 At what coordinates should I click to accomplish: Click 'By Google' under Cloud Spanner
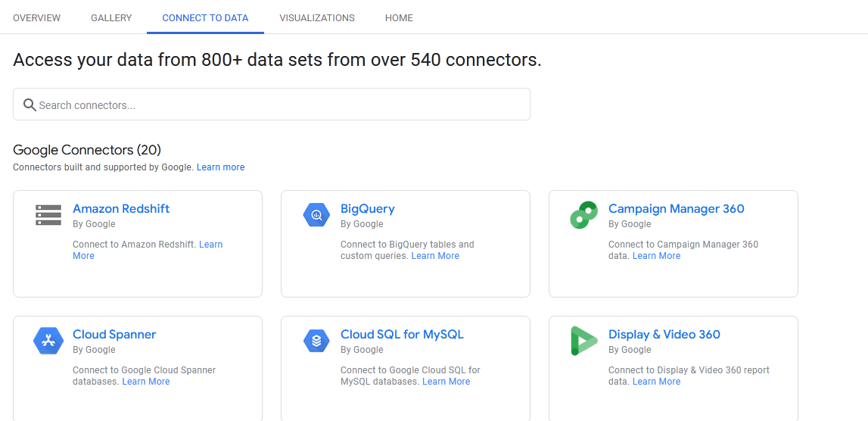(94, 350)
